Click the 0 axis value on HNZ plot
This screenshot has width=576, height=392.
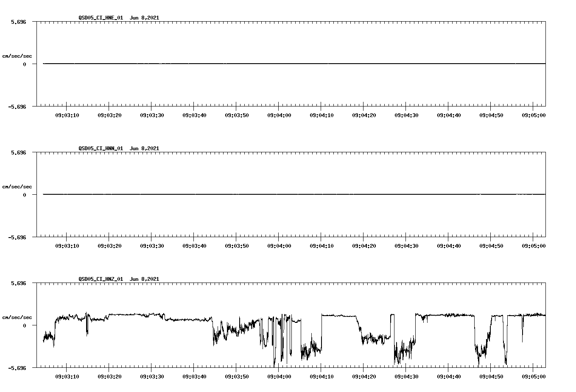25,325
